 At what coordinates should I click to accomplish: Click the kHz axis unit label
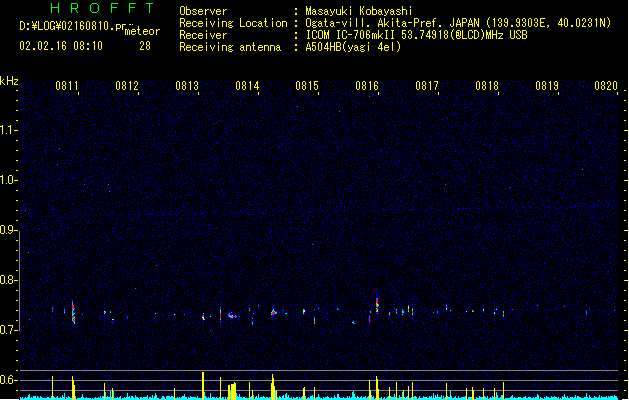click(x=9, y=81)
